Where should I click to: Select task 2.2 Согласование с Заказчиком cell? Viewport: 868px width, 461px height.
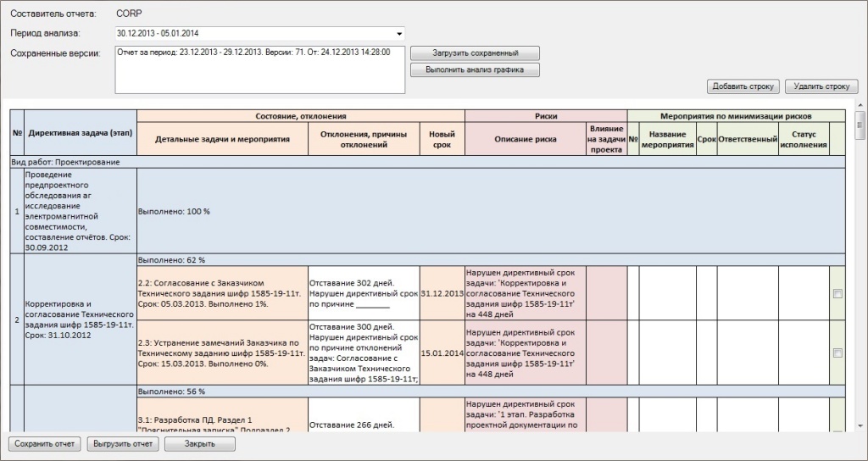pos(222,293)
